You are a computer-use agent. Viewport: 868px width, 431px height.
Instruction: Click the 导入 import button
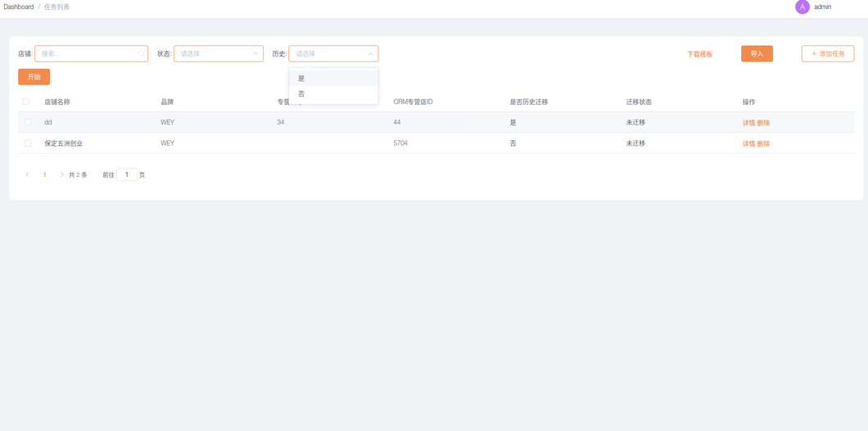click(x=757, y=54)
